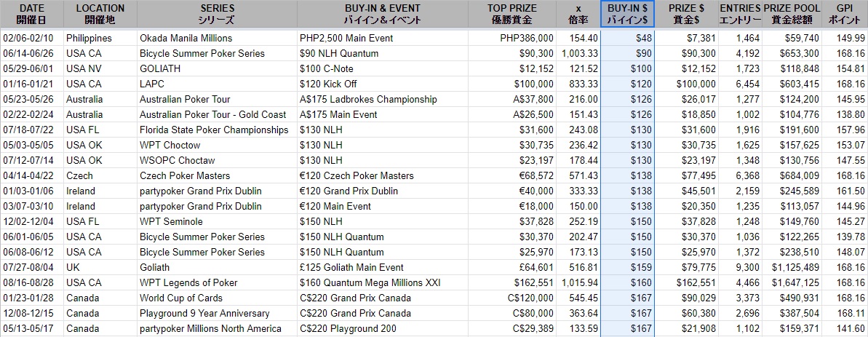Click the BUY-IN & EVENT header cell
The image size is (868, 337).
[383, 14]
